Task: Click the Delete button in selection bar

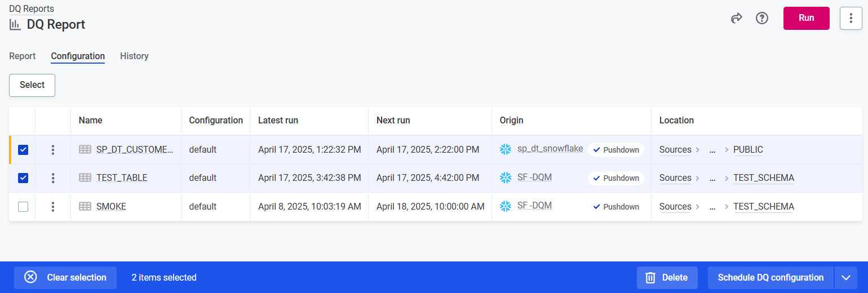Action: [x=667, y=278]
